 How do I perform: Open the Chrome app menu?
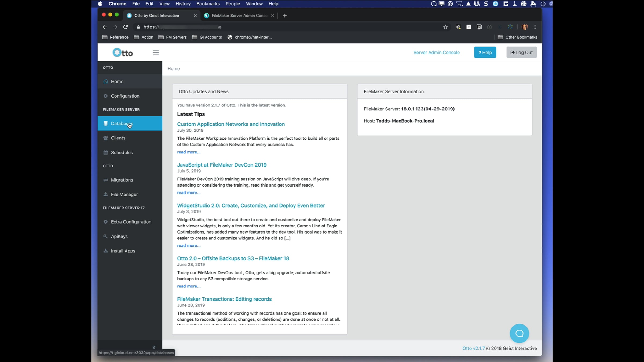pos(117,4)
